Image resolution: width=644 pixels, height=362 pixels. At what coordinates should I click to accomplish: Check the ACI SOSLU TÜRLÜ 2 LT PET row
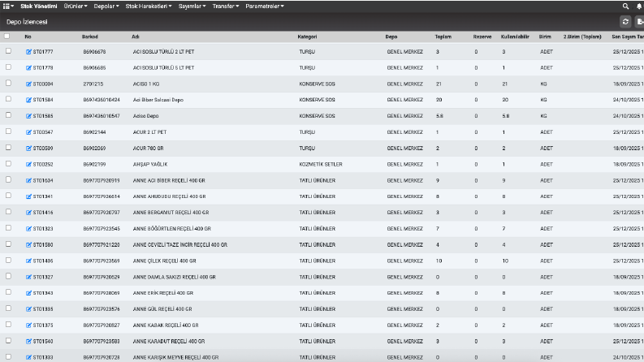8,51
